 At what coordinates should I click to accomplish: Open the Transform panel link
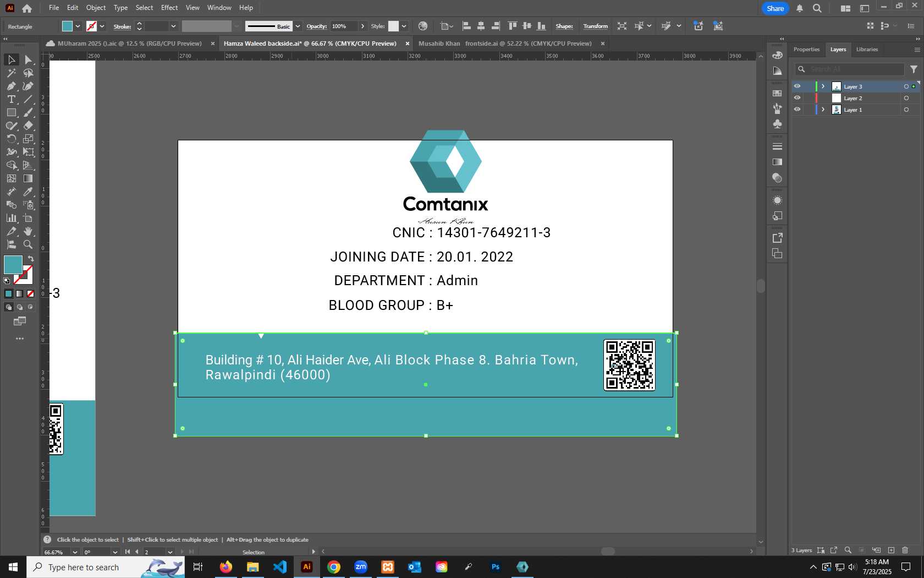point(596,26)
